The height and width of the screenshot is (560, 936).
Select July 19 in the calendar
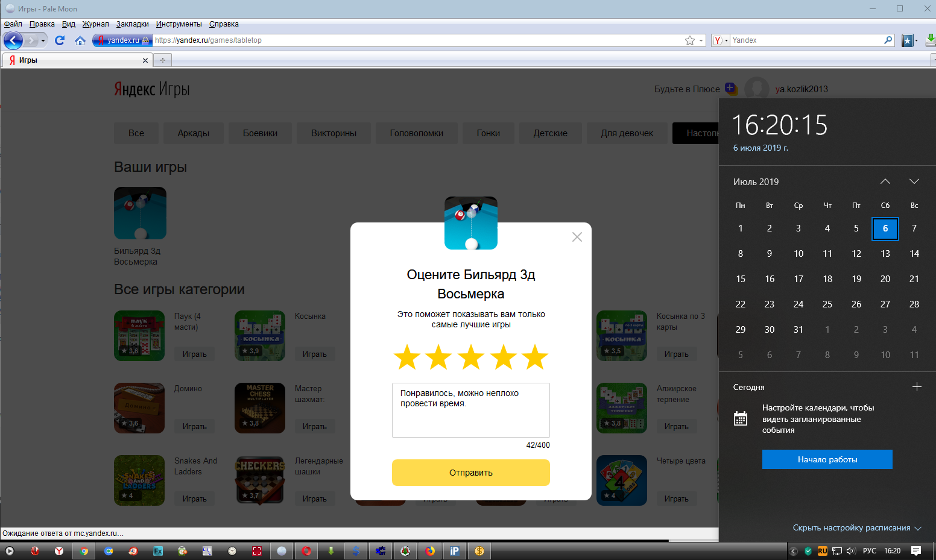pyautogui.click(x=856, y=278)
